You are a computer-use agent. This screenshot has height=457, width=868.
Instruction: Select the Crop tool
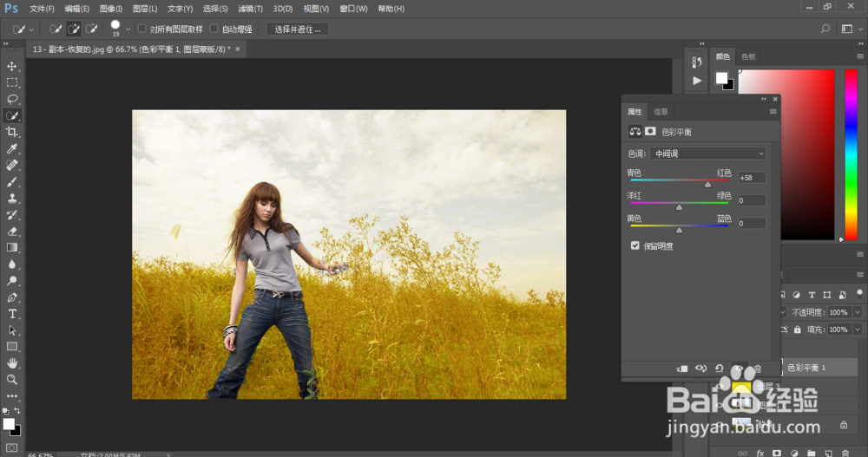pyautogui.click(x=11, y=132)
